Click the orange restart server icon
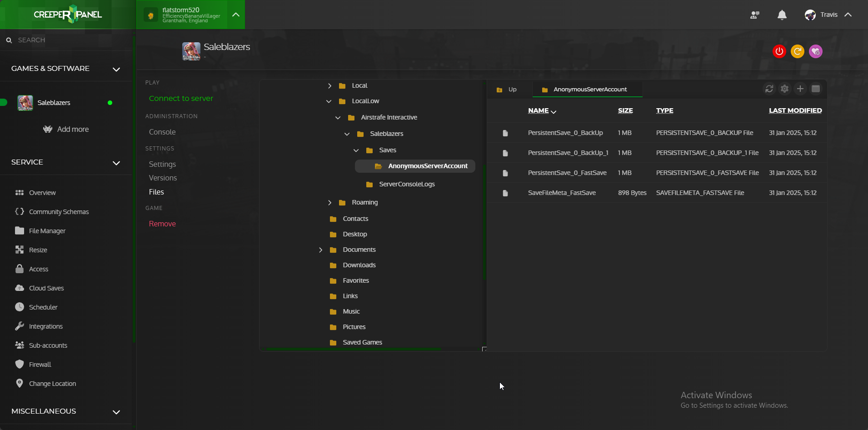868x430 pixels. [x=798, y=51]
